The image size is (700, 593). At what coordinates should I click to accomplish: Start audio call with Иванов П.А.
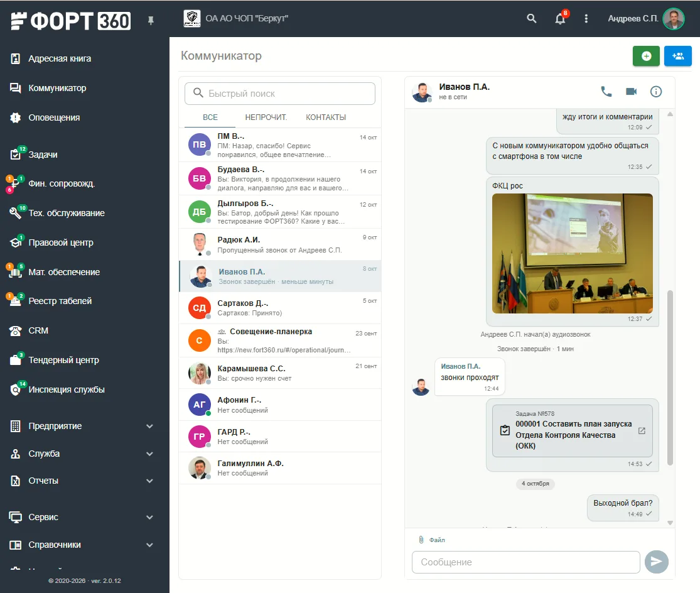606,92
